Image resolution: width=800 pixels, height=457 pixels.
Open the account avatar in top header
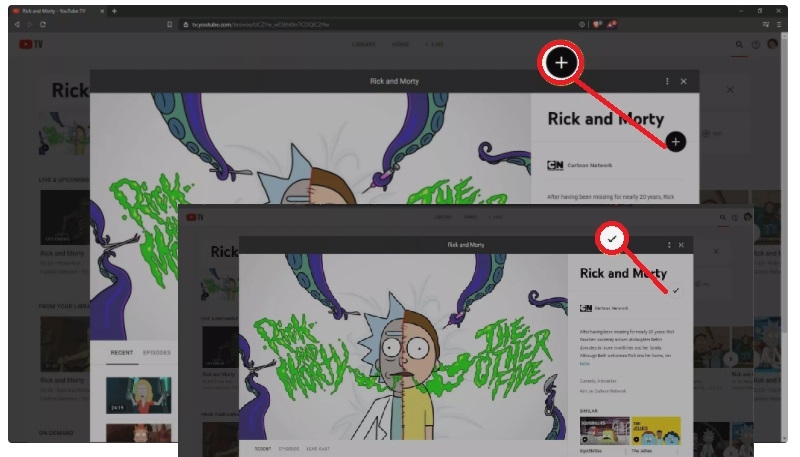pyautogui.click(x=772, y=45)
